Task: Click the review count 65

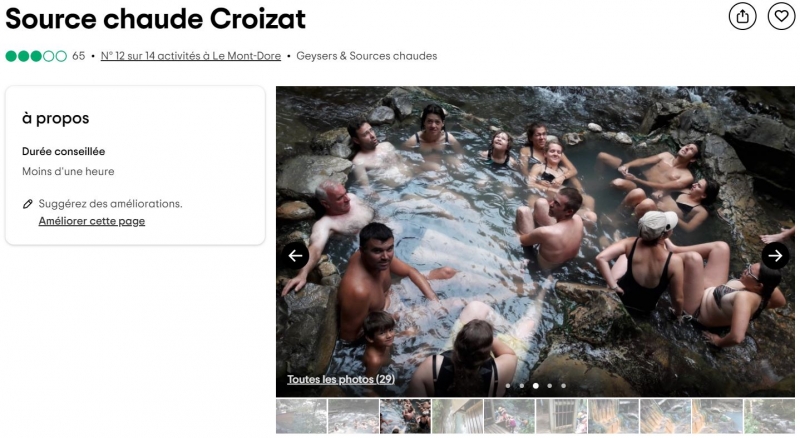Action: 79,56
